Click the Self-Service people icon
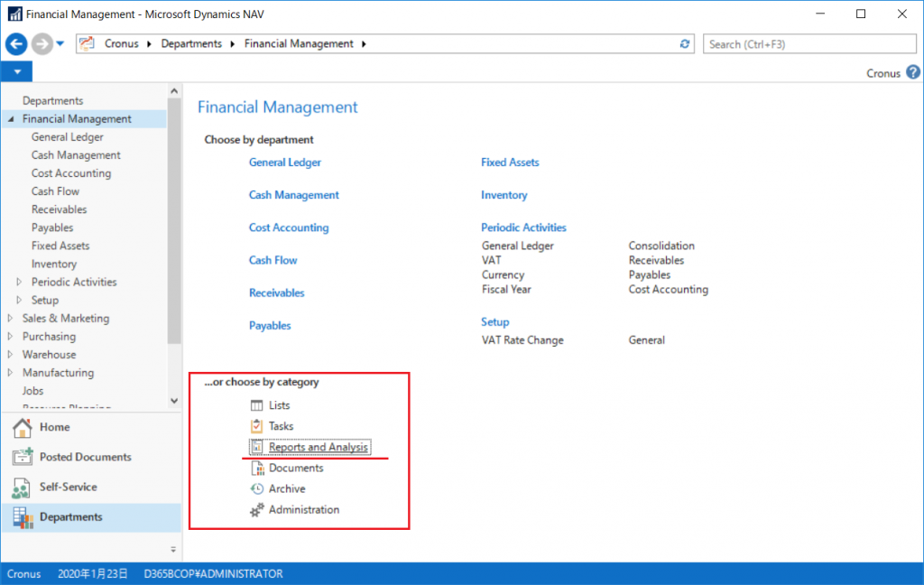The width and height of the screenshot is (924, 585). coord(22,487)
